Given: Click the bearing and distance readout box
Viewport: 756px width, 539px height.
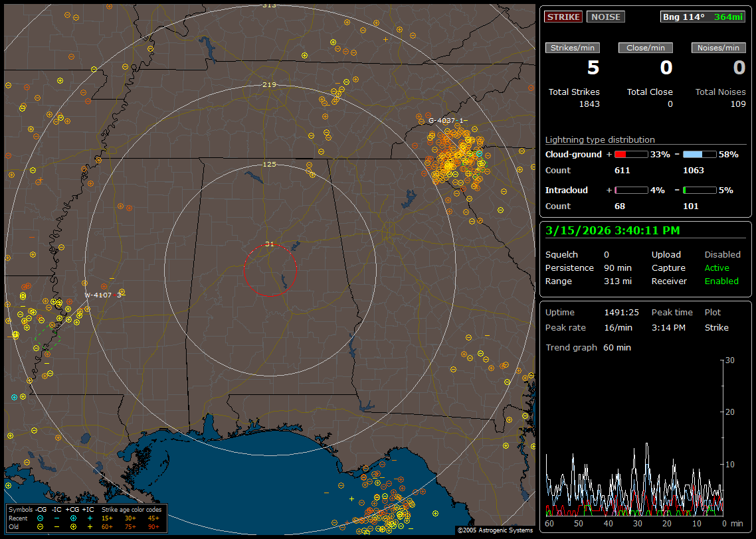Looking at the screenshot, I should 703,17.
